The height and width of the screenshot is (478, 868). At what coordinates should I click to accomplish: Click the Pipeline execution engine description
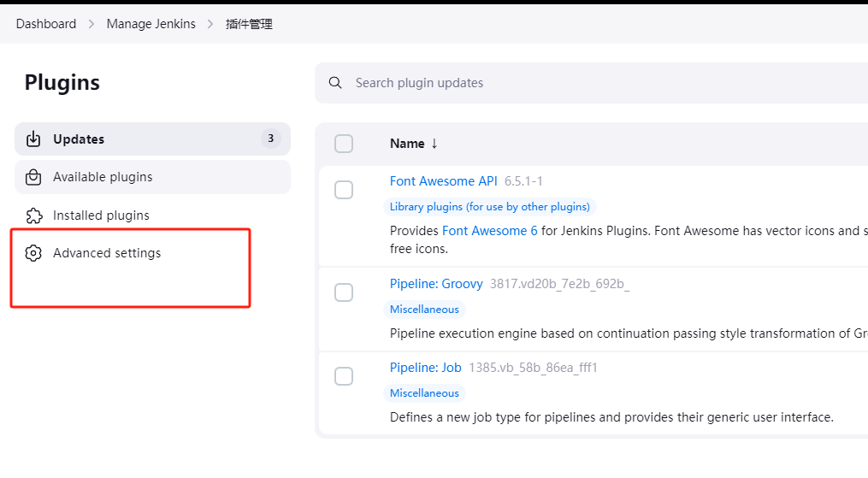point(629,333)
